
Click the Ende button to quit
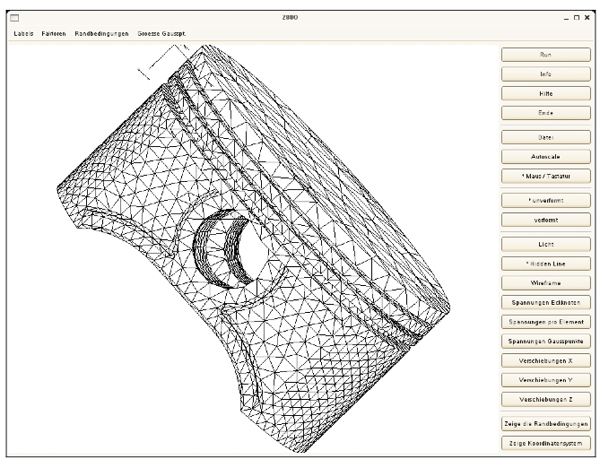546,112
